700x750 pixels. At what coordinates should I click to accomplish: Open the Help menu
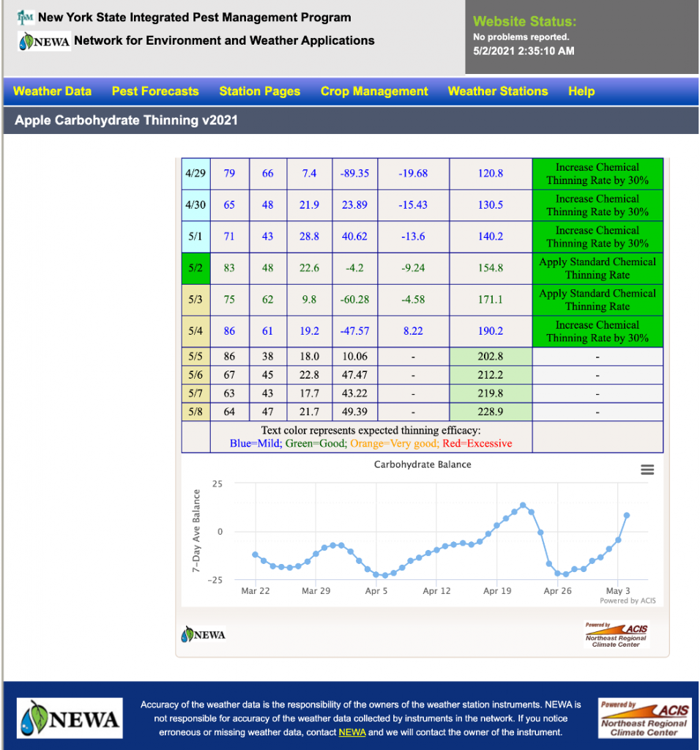tap(581, 92)
